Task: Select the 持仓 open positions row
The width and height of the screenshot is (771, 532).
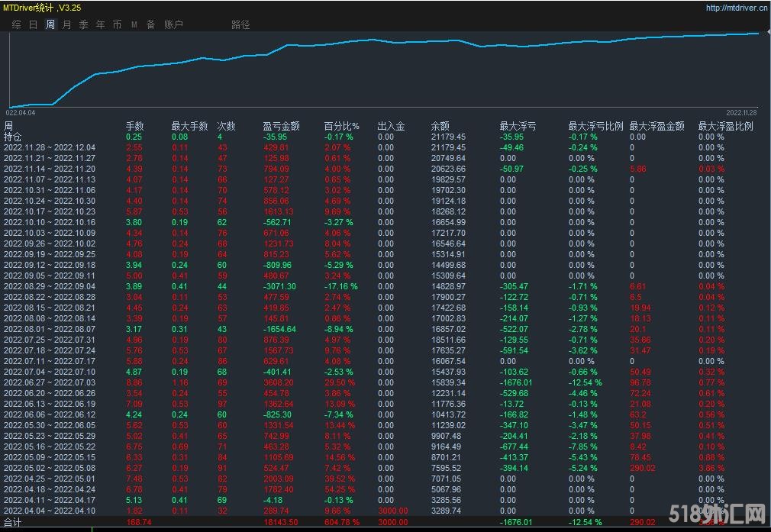Action: 13,137
